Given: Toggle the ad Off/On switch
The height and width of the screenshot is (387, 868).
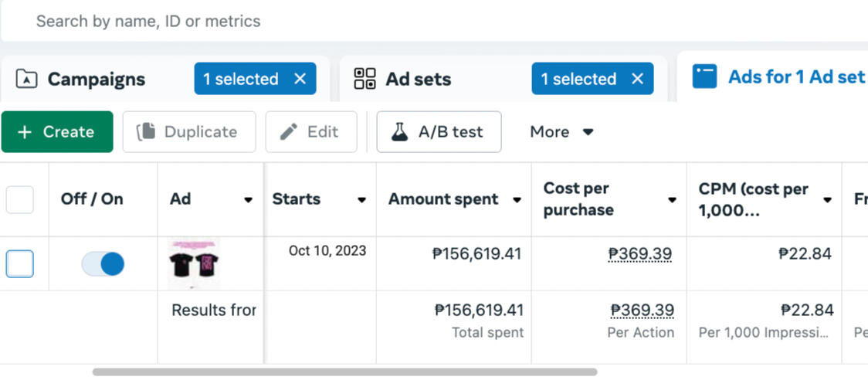Looking at the screenshot, I should tap(103, 264).
